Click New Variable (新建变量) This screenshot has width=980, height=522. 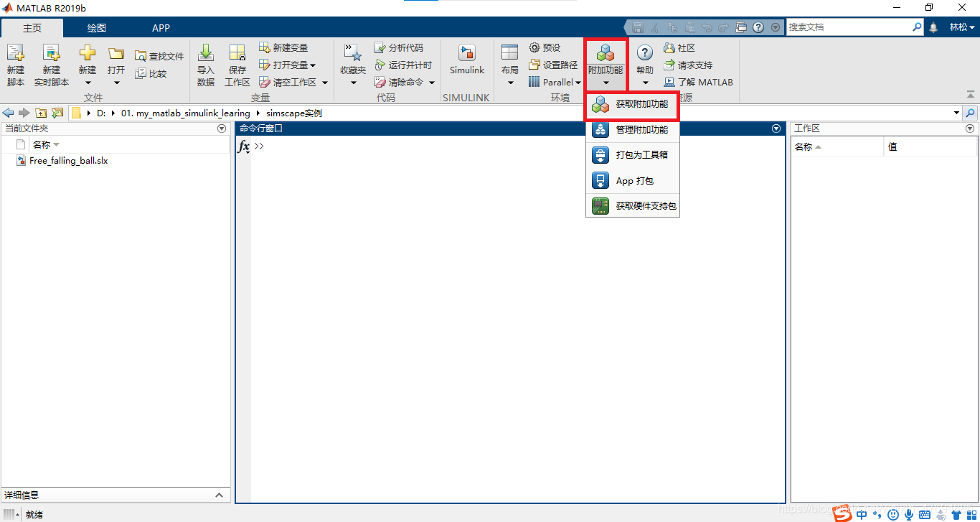pyautogui.click(x=283, y=47)
